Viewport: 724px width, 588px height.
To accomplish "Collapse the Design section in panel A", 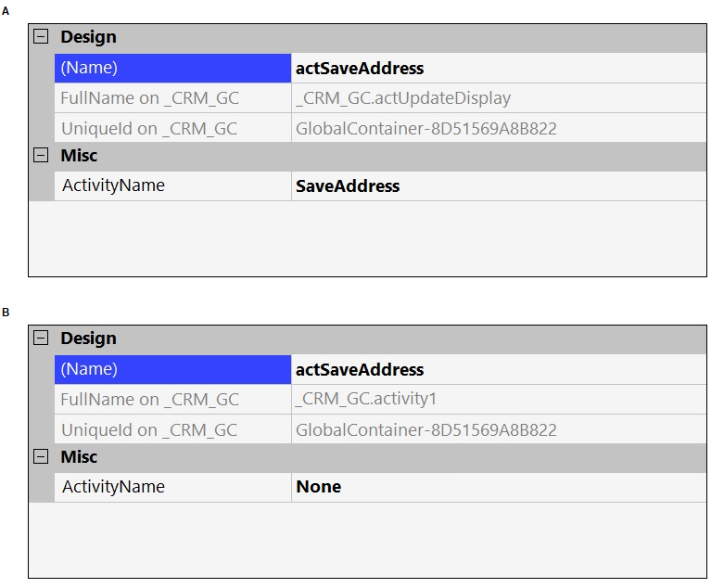I will pos(41,36).
